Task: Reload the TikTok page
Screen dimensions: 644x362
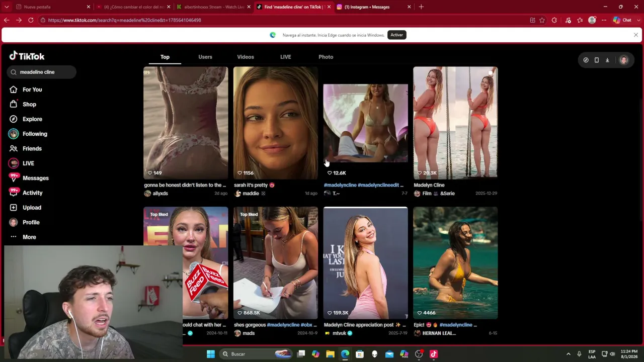Action: click(x=31, y=20)
